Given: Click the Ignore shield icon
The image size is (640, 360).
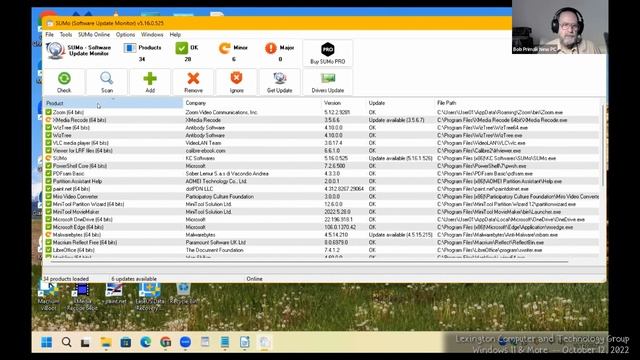Looking at the screenshot, I should [x=236, y=78].
